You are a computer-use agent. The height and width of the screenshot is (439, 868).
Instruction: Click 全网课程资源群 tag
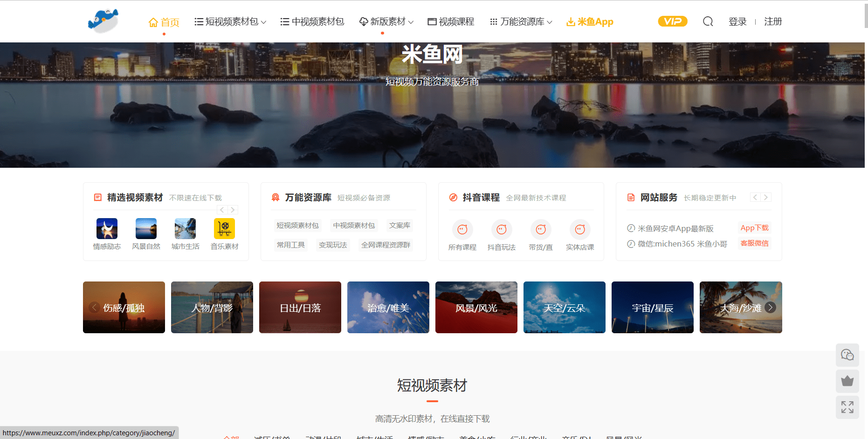386,245
